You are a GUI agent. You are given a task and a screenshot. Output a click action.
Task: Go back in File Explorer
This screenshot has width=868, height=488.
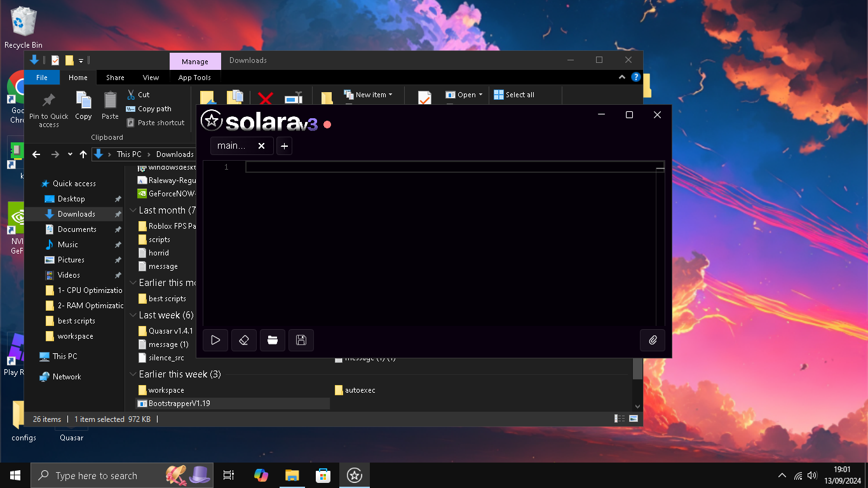pos(36,154)
